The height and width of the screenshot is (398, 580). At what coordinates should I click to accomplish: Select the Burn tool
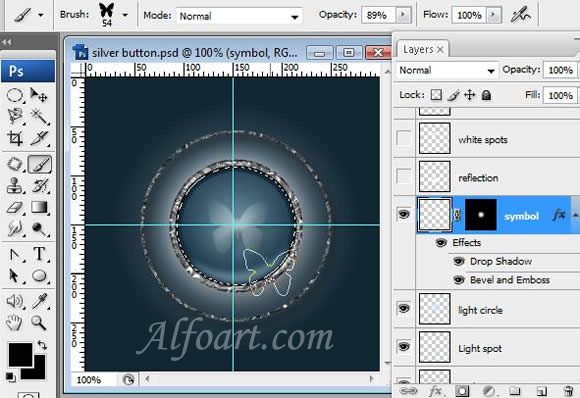point(39,229)
